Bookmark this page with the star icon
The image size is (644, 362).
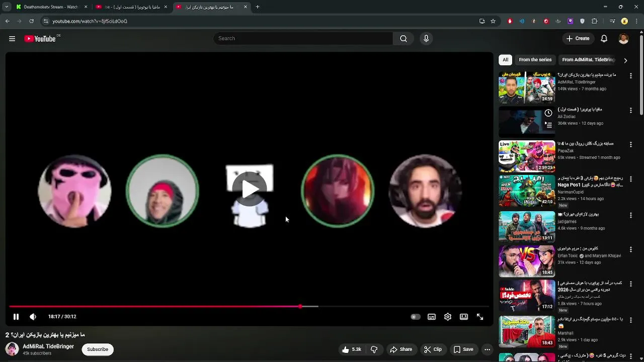493,21
